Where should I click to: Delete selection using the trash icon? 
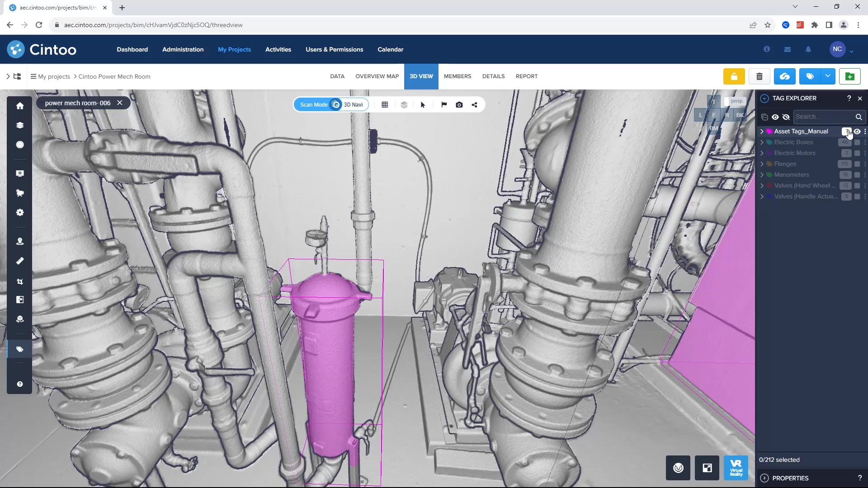[759, 76]
